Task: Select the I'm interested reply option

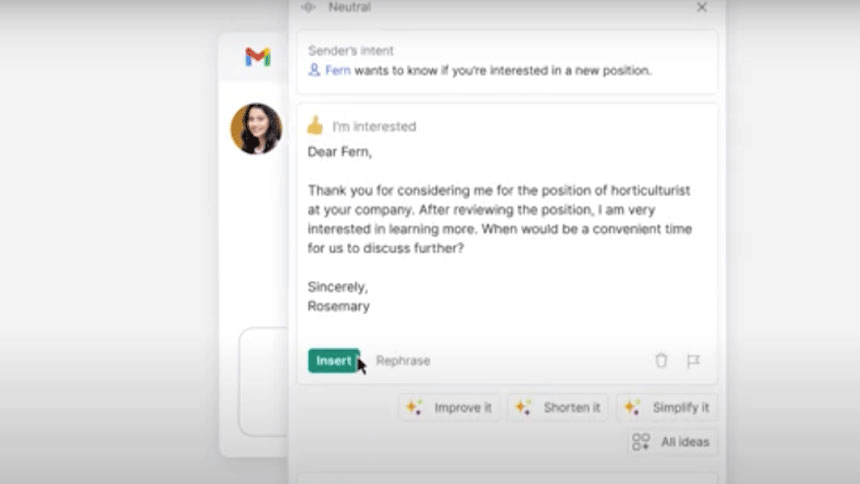Action: point(374,127)
